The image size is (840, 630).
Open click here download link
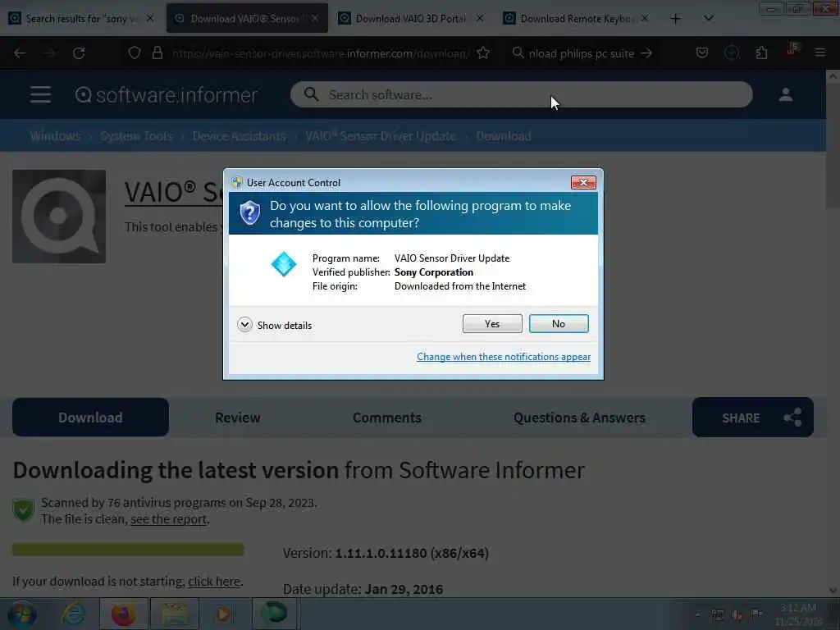214,582
